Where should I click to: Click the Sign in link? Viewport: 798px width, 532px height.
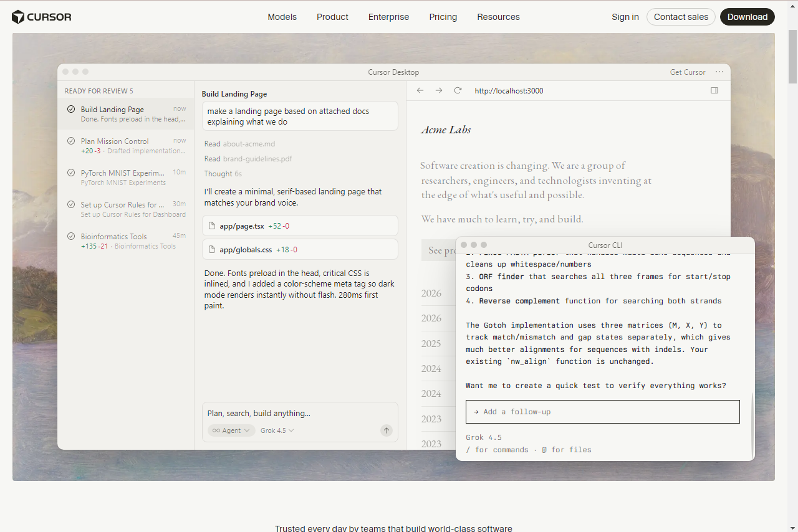625,17
